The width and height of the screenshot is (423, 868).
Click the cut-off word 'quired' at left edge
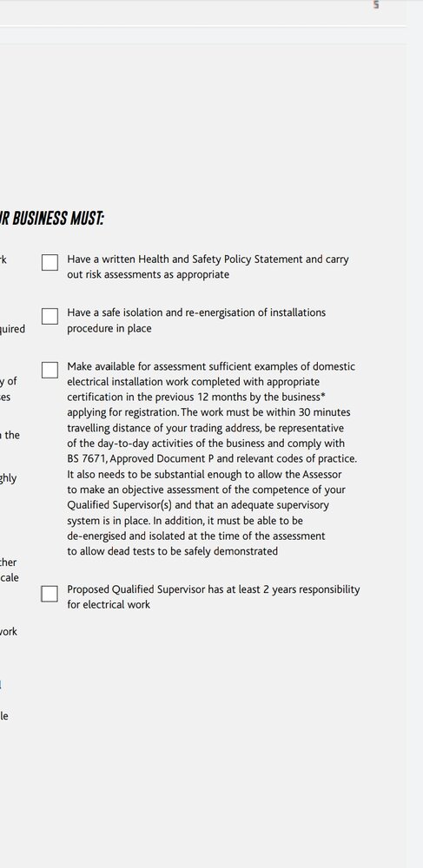pyautogui.click(x=12, y=329)
